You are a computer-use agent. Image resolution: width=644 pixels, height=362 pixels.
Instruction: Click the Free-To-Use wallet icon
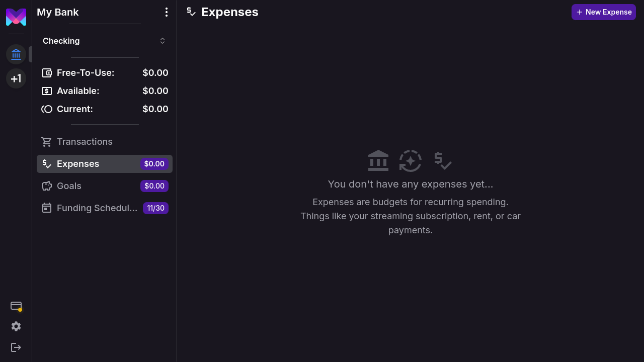pyautogui.click(x=47, y=73)
